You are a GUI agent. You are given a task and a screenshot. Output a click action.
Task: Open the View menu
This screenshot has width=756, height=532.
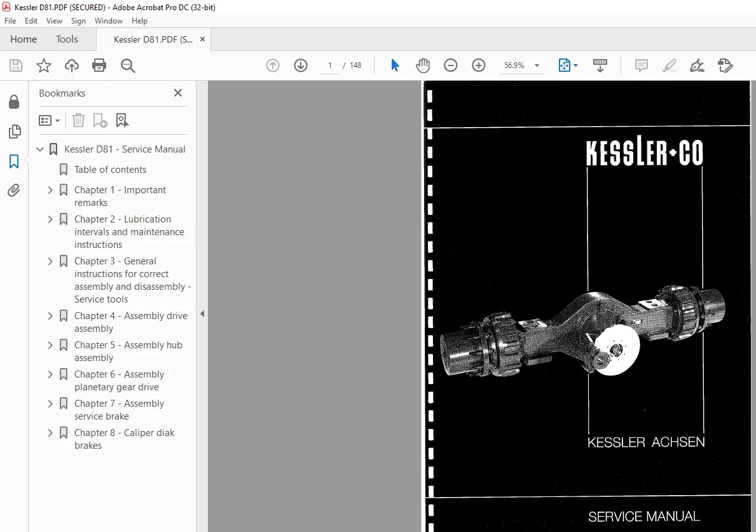coord(54,21)
